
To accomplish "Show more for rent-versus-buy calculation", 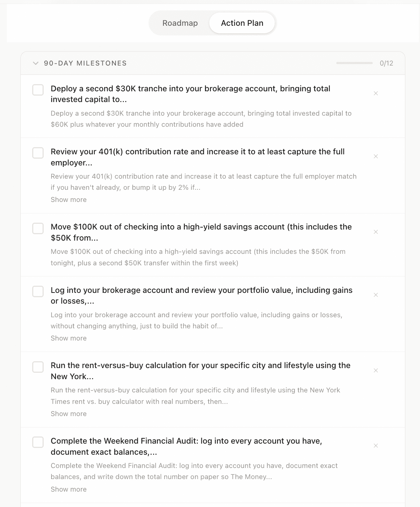I will pos(69,414).
